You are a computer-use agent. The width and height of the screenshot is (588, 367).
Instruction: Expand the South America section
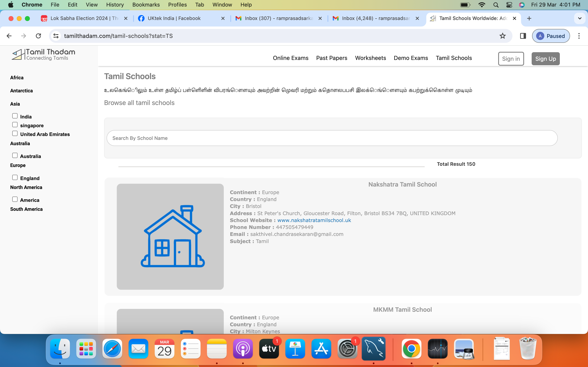tap(26, 209)
